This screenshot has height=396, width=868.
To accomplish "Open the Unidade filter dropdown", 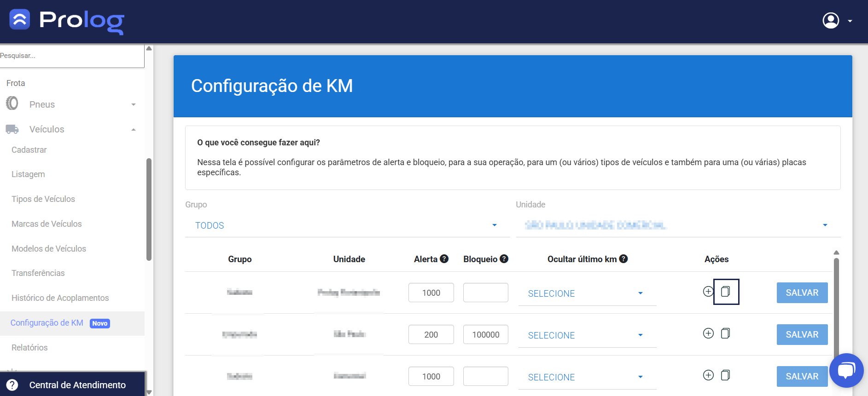I will pyautogui.click(x=678, y=225).
